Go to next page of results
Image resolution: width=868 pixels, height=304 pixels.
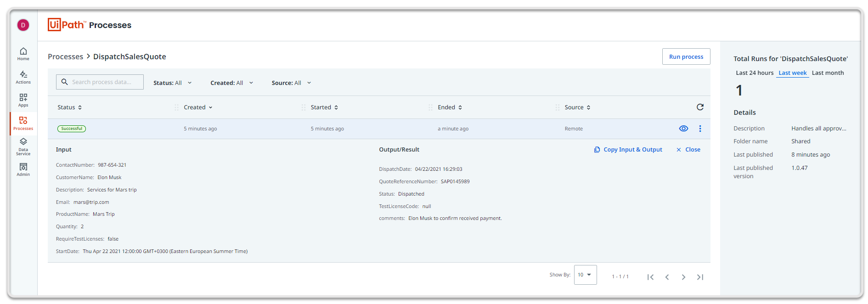point(683,277)
